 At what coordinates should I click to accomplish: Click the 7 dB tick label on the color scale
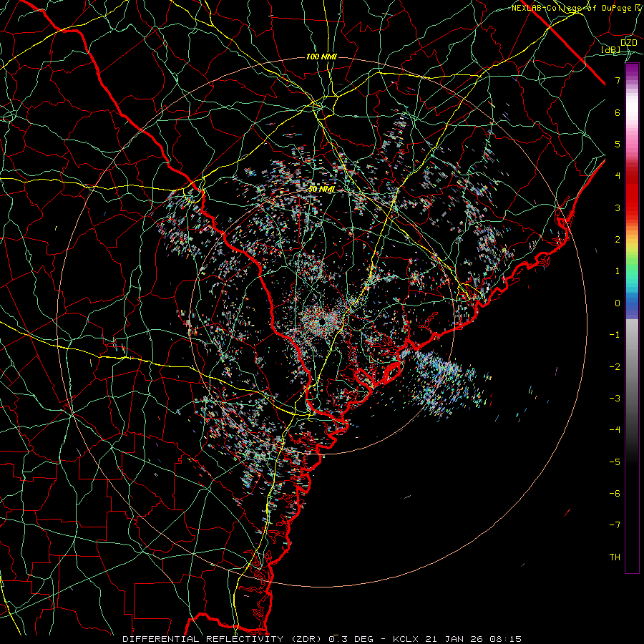618,80
